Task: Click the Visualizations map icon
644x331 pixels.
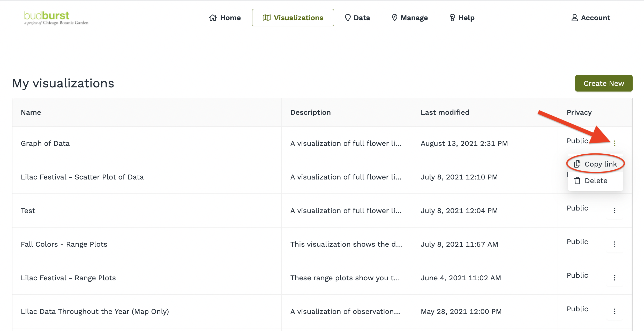Action: tap(266, 18)
